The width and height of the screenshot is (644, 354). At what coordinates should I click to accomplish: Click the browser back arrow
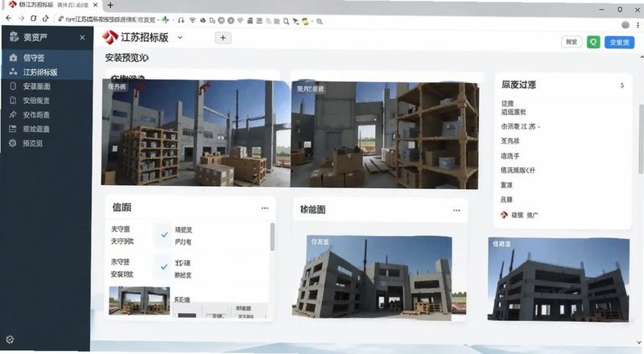click(9, 19)
